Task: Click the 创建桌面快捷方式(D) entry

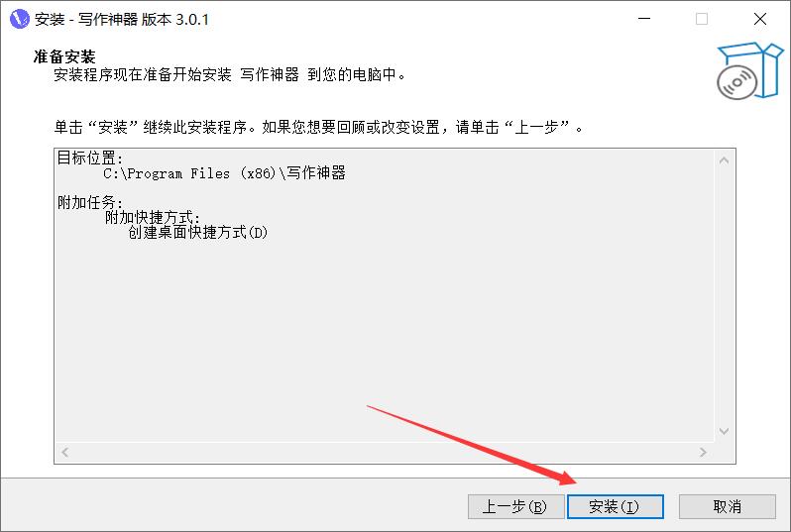Action: 198,233
